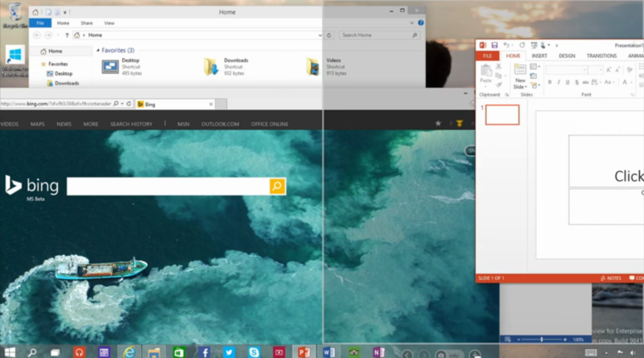The image size is (644, 358).
Task: Open the Videos shortcut in Favorites
Action: pyautogui.click(x=327, y=67)
